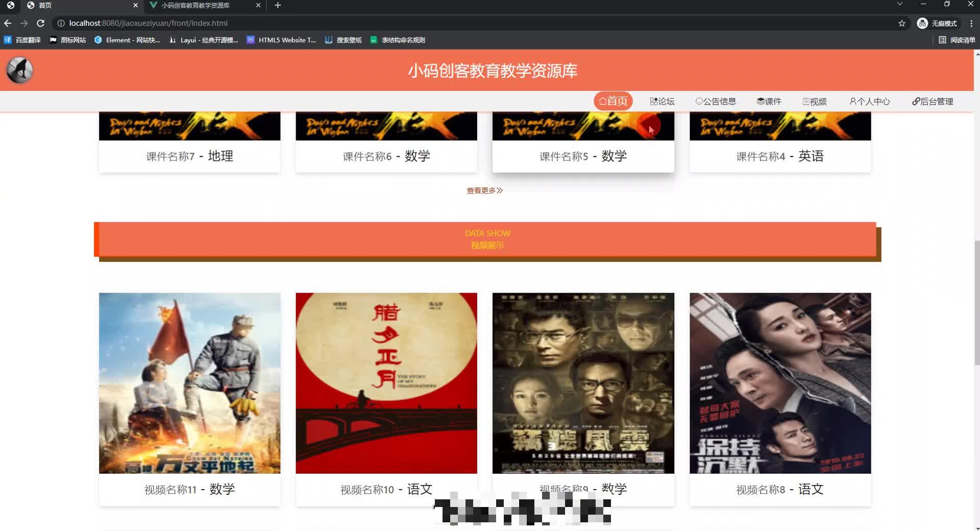Click the 查看更多 link
The width and height of the screenshot is (980, 531).
click(484, 190)
